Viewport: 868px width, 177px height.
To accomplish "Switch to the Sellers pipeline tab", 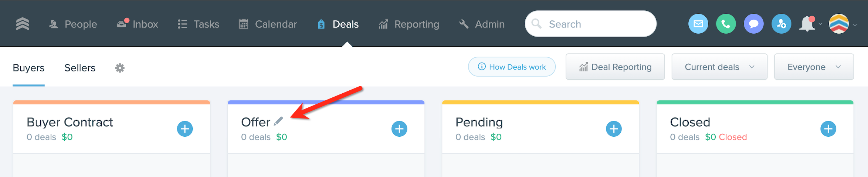I will coord(80,68).
